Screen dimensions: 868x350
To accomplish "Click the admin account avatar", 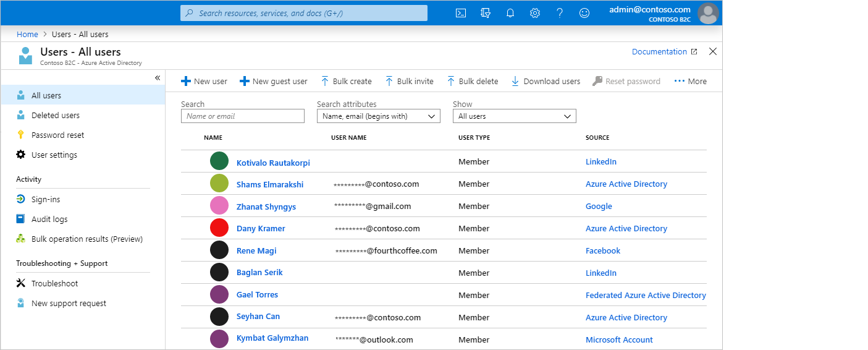I will click(x=708, y=13).
